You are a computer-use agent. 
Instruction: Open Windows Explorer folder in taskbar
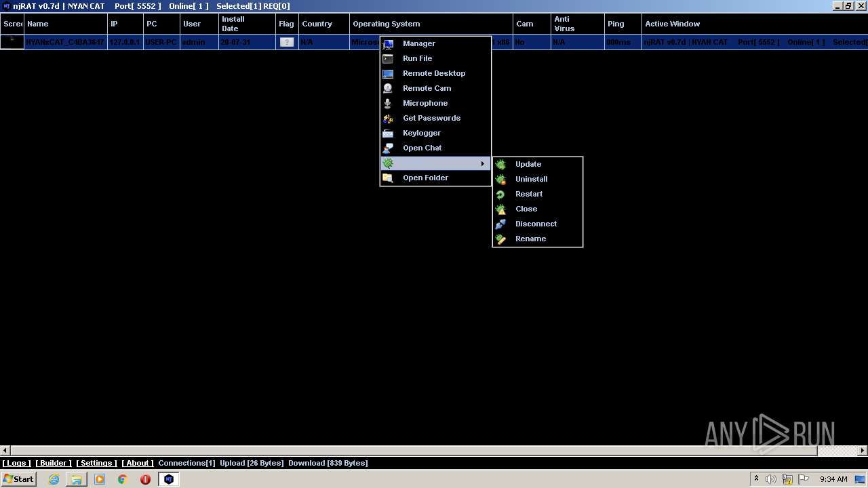[x=77, y=479]
